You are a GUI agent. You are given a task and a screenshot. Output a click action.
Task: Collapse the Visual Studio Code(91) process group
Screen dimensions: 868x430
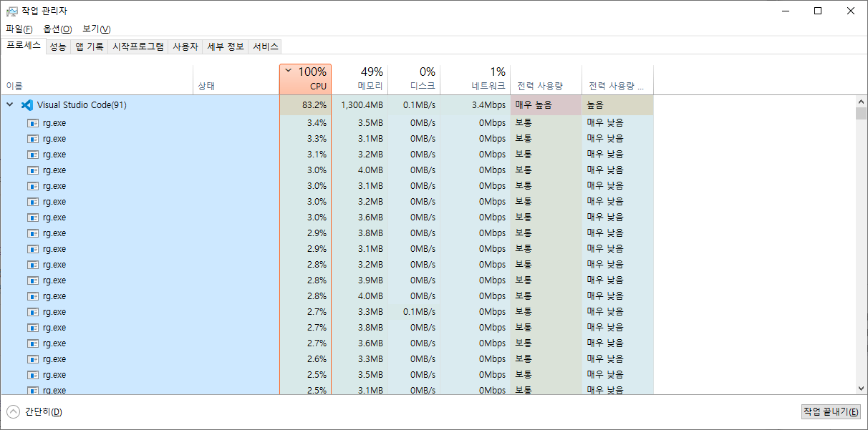point(10,105)
